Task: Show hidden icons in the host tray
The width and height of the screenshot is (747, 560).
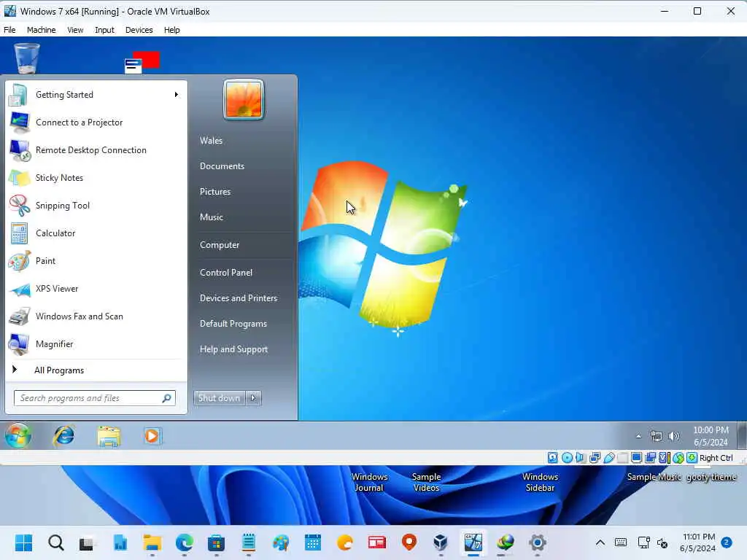Action: click(600, 542)
